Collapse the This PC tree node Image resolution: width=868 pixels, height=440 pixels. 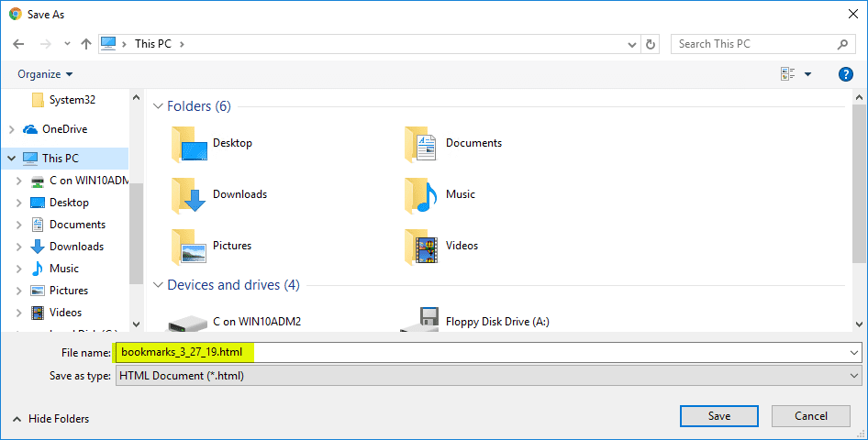pos(12,158)
